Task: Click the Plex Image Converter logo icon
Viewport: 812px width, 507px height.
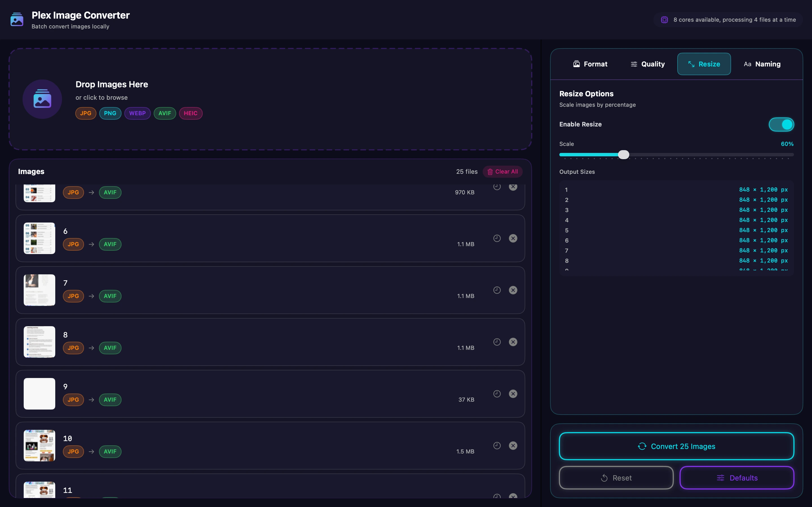Action: point(16,19)
